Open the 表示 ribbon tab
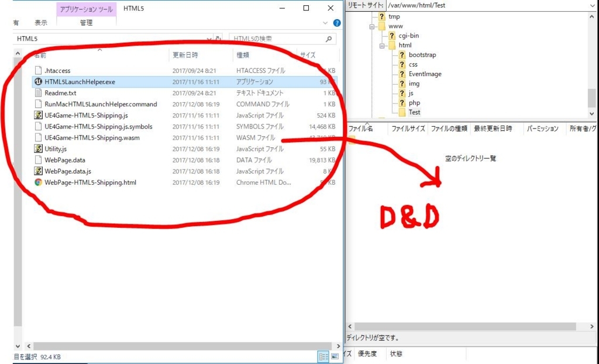The image size is (599, 364). [x=41, y=23]
